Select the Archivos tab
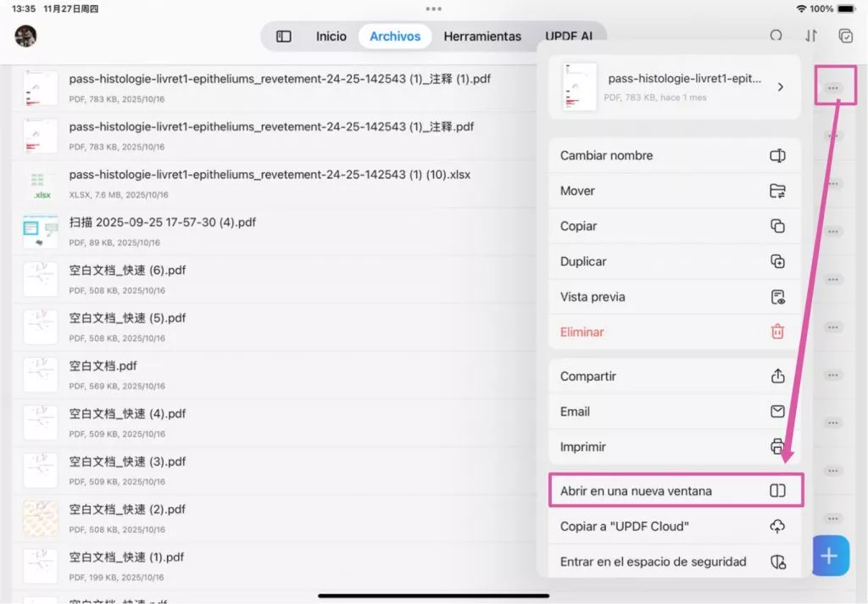 click(x=395, y=36)
